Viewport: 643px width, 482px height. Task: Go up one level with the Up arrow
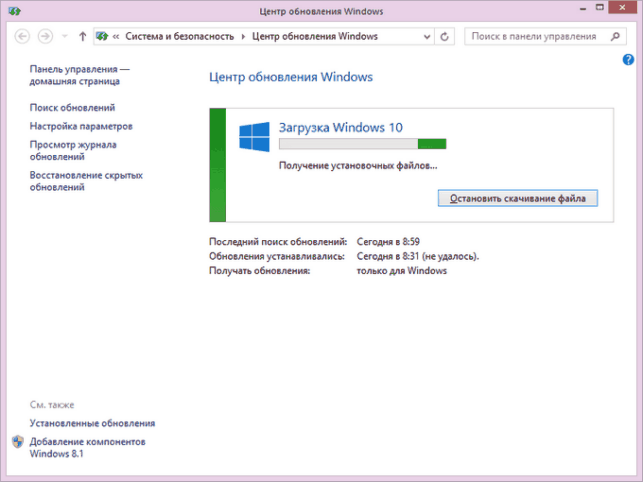82,37
